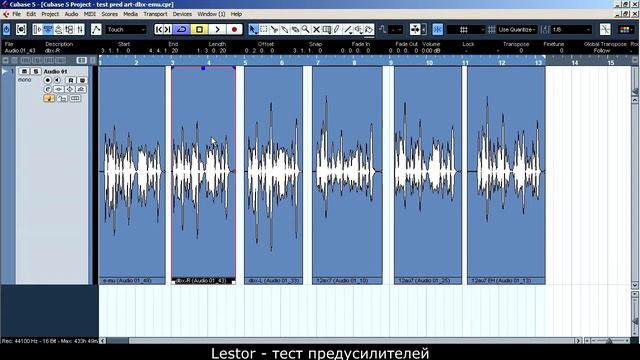Open the Audio menu
Viewport: 640px width, 360px height.
coord(71,14)
